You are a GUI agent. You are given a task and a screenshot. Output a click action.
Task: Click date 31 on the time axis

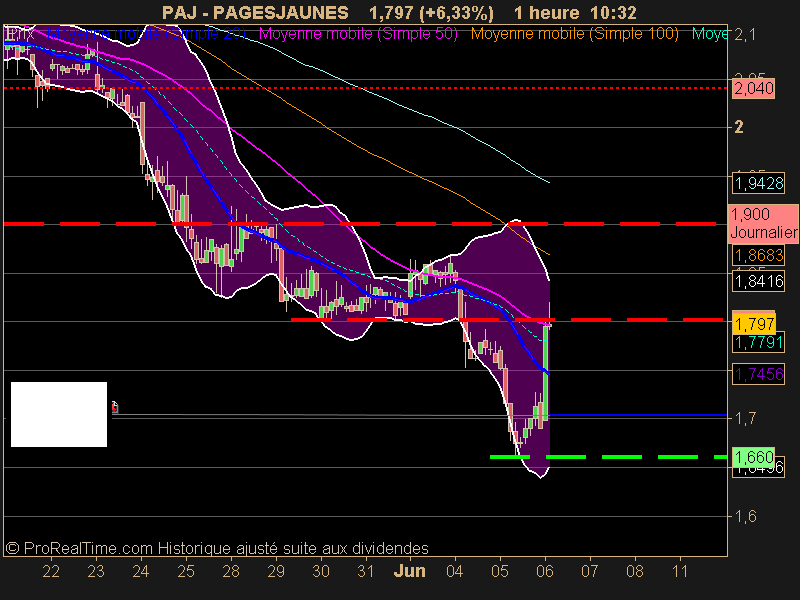[x=366, y=571]
